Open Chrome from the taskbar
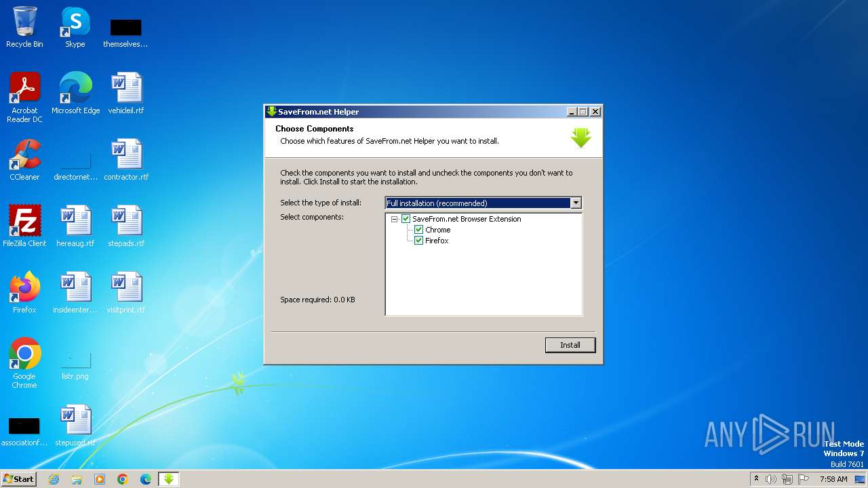Viewport: 868px width, 488px height. tap(123, 479)
